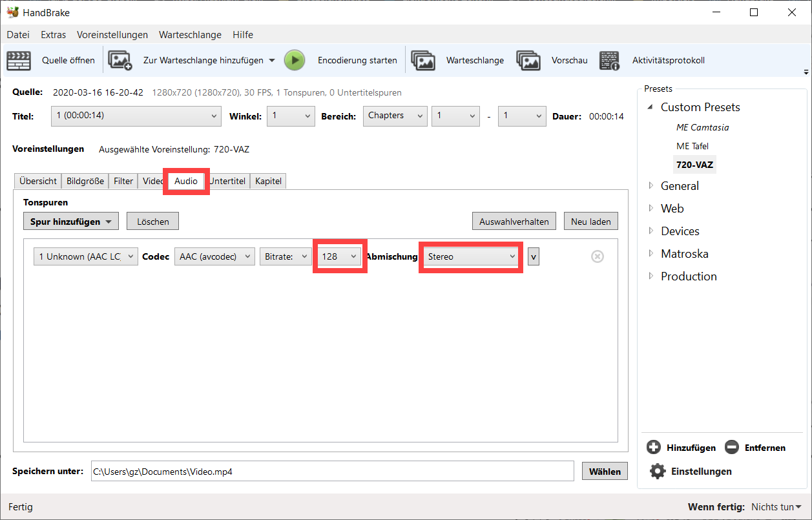The width and height of the screenshot is (812, 520).
Task: Click the Löschen button
Action: coord(152,222)
